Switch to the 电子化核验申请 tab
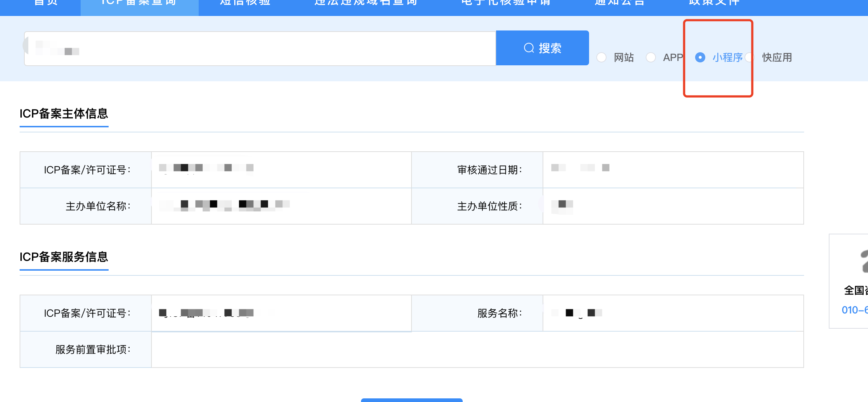Screen dimensions: 868x402 tap(506, 3)
